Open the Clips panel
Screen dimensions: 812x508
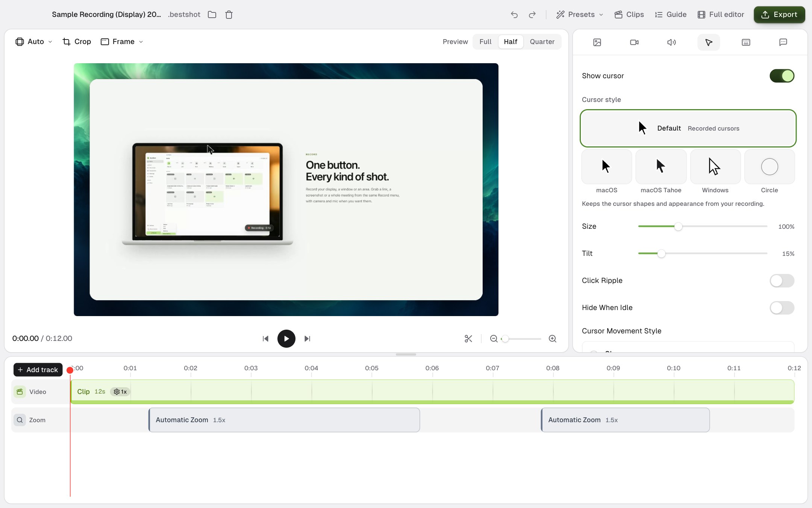(x=629, y=15)
